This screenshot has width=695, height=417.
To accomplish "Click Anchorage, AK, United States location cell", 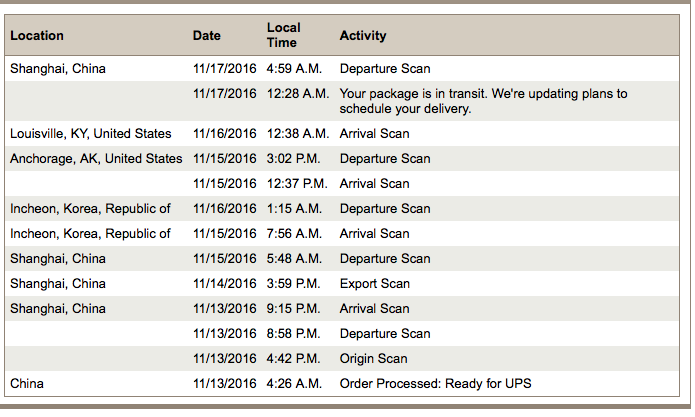I will [x=96, y=159].
